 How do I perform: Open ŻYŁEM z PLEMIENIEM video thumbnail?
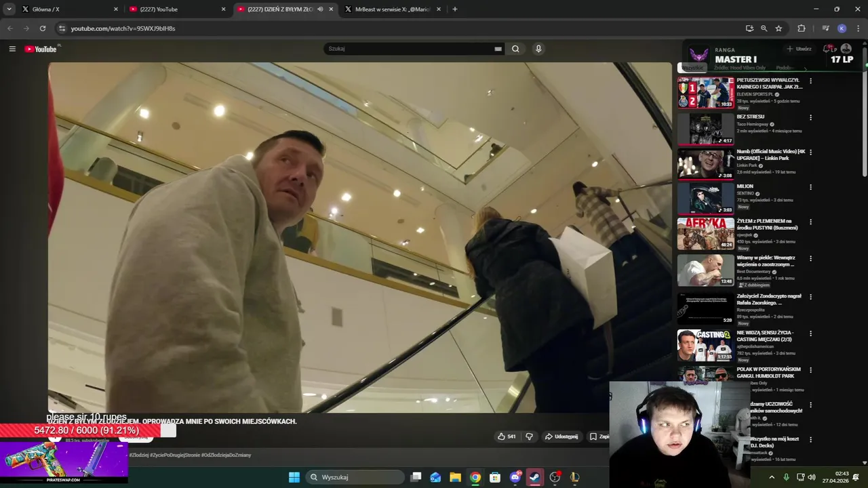705,234
